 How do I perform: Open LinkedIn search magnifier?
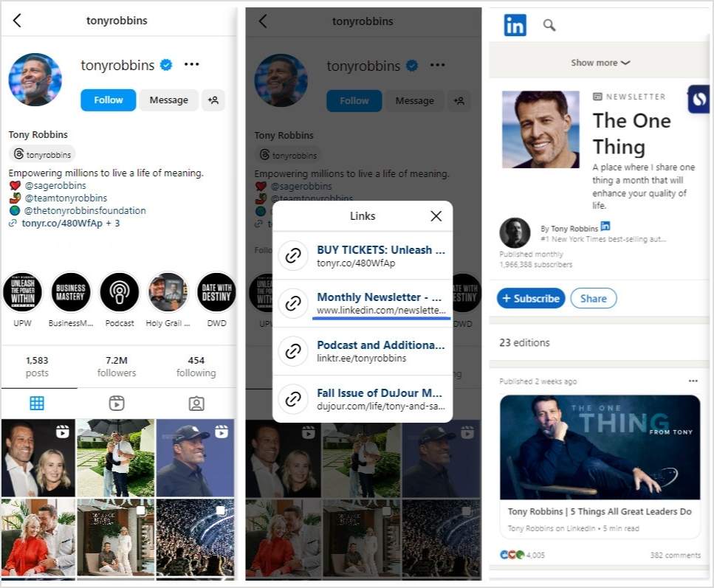click(x=549, y=25)
